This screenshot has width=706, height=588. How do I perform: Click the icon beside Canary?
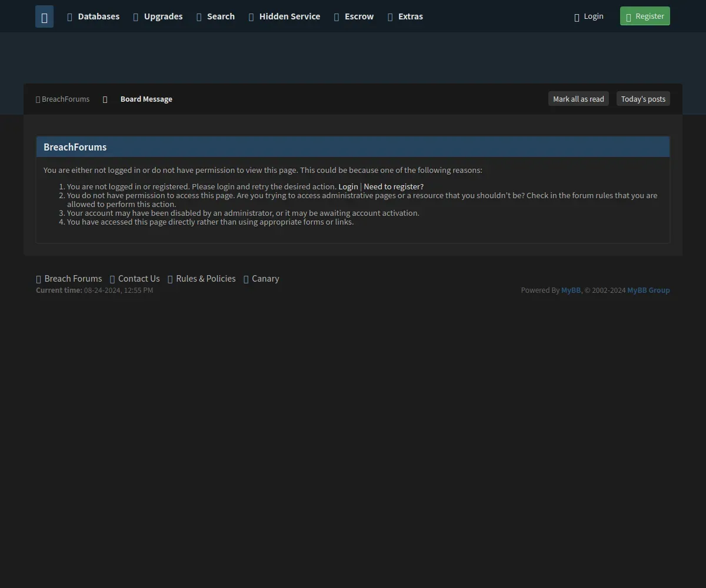246,279
